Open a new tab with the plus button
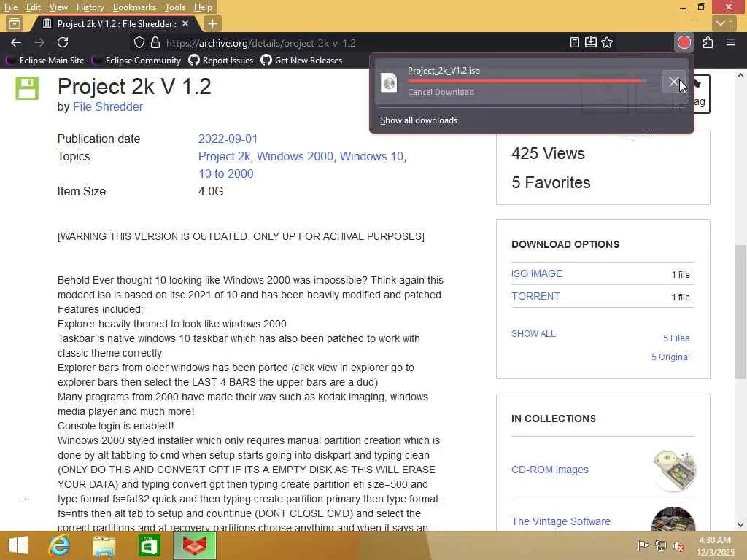This screenshot has width=747, height=560. [212, 23]
